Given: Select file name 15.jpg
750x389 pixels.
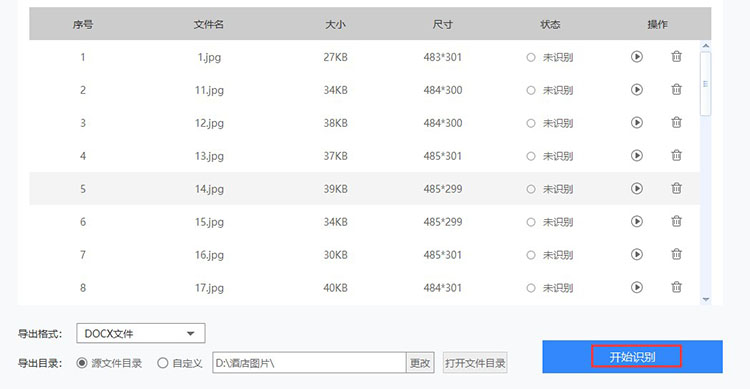Looking at the screenshot, I should 209,222.
